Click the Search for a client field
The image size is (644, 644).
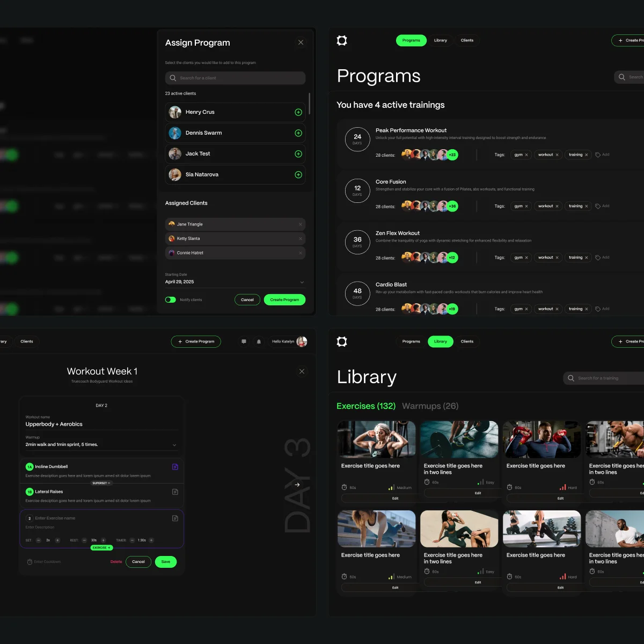point(235,78)
